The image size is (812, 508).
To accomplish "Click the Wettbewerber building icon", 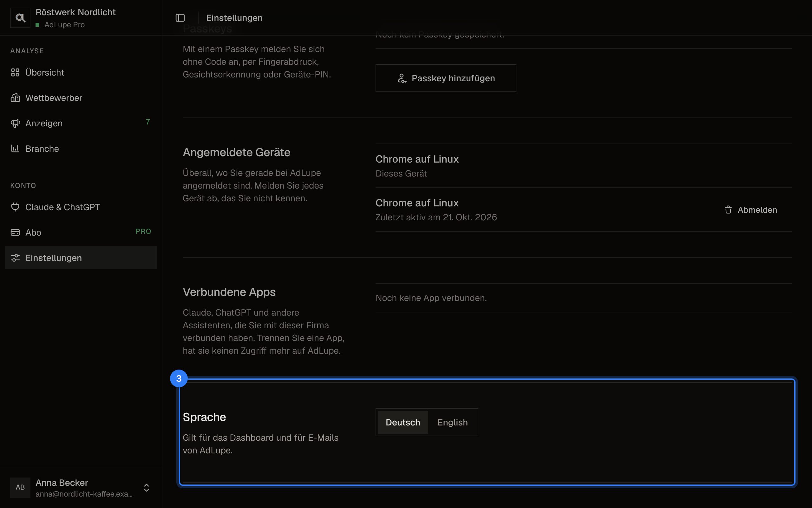I will coord(15,98).
